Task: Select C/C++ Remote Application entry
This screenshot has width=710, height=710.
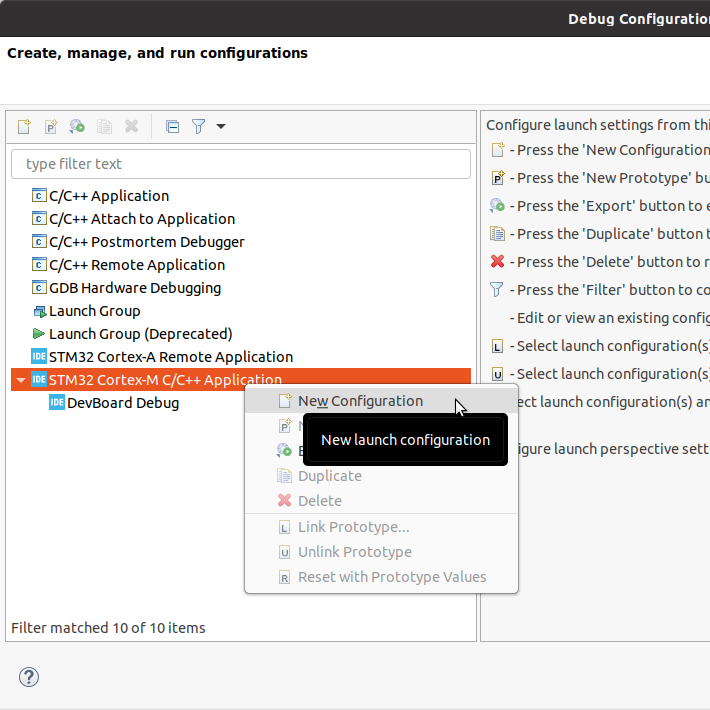Action: (x=137, y=265)
